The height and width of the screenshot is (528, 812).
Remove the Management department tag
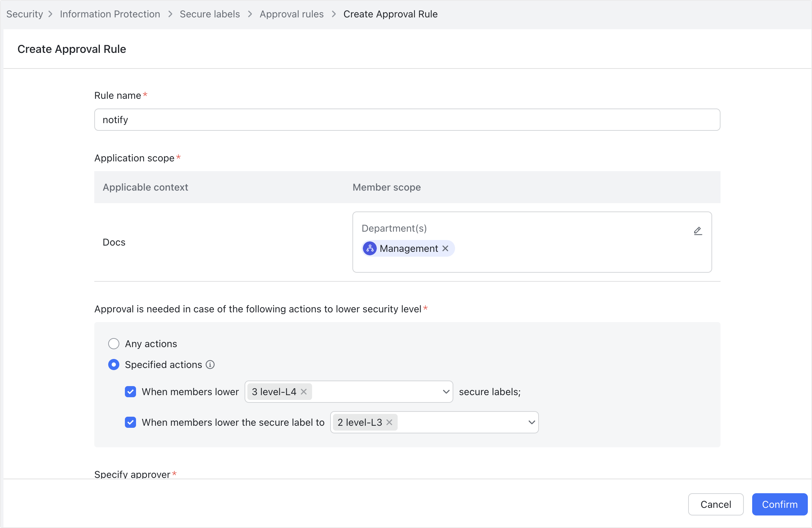[446, 248]
